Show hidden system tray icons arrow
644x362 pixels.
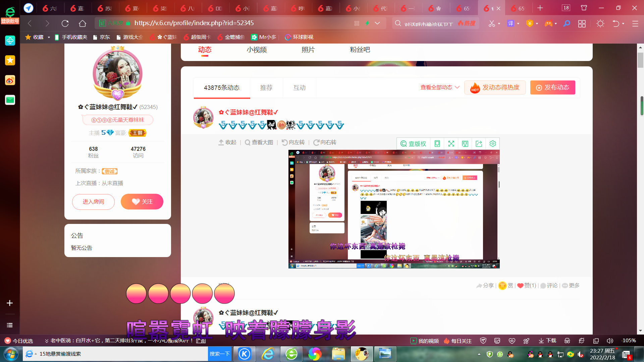point(479,354)
